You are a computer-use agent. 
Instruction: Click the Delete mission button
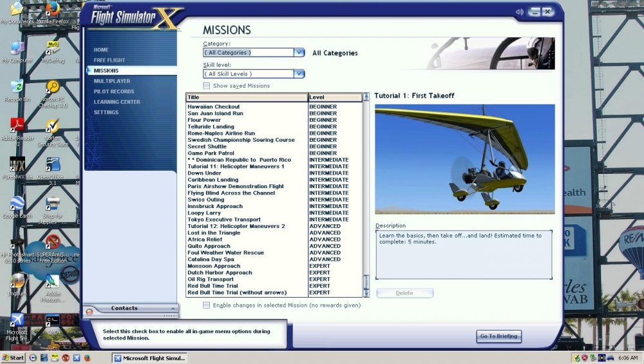404,293
